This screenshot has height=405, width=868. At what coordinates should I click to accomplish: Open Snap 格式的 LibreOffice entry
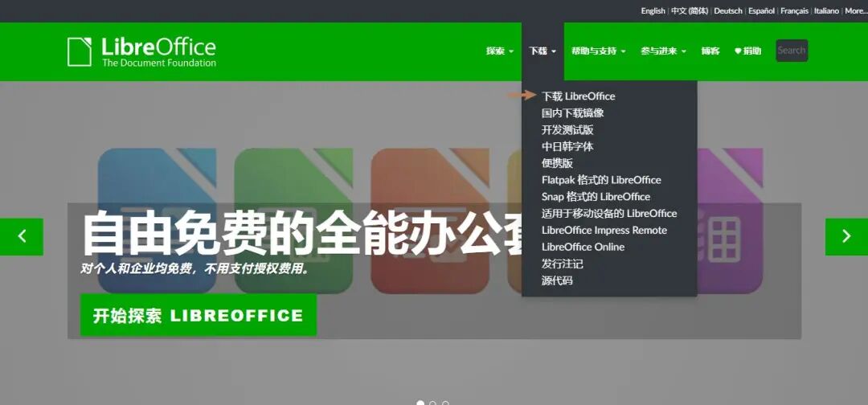pos(596,196)
